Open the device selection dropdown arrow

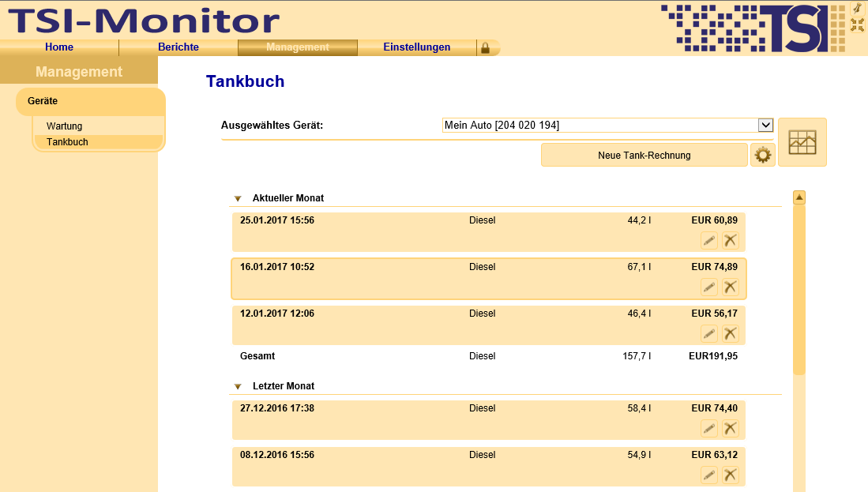coord(765,125)
